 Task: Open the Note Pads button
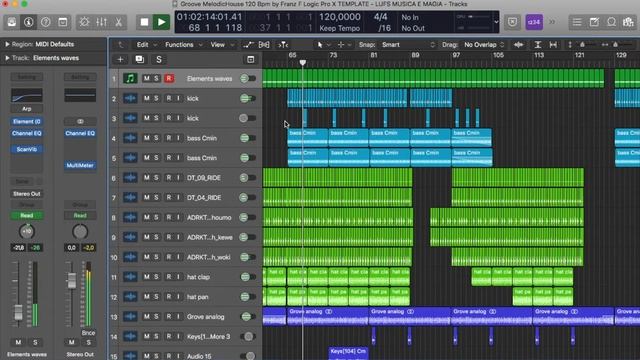click(x=594, y=22)
